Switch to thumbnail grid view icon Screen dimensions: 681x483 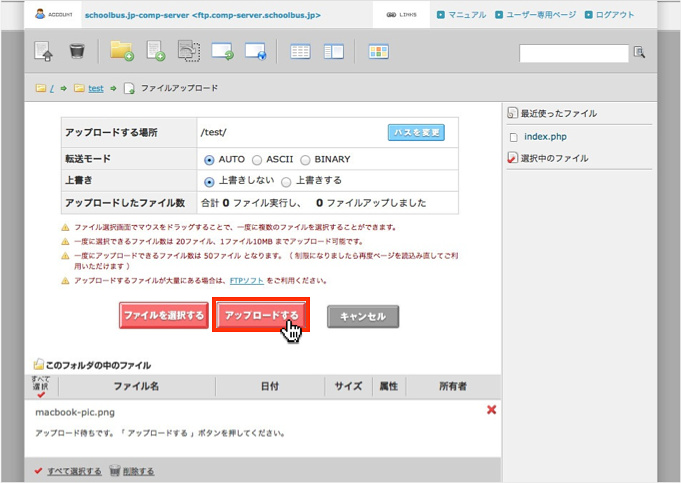click(378, 52)
